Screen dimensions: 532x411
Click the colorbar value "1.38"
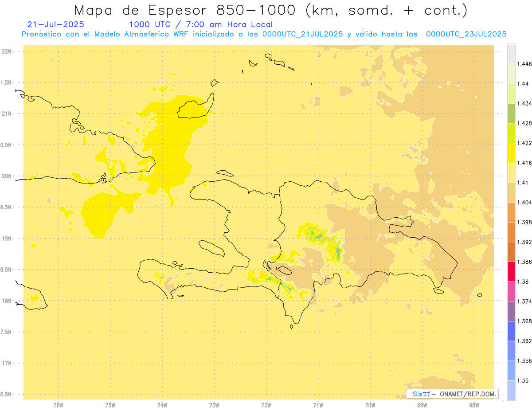tap(522, 282)
